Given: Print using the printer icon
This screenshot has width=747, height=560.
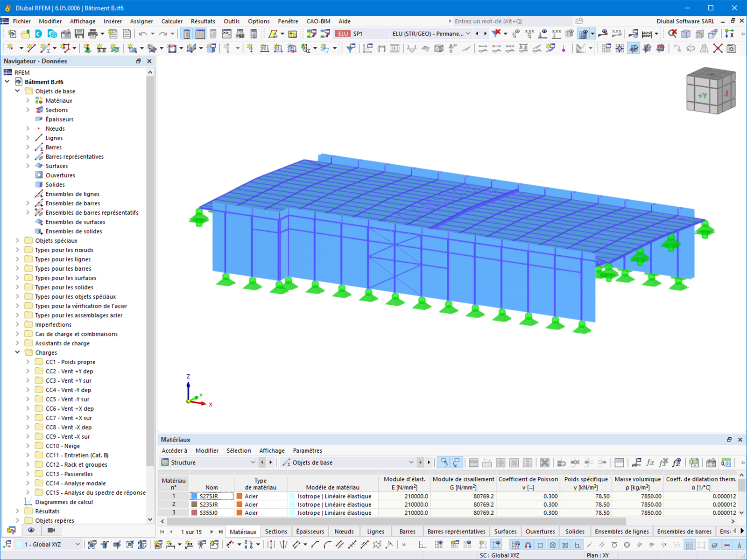Looking at the screenshot, I should (93, 34).
